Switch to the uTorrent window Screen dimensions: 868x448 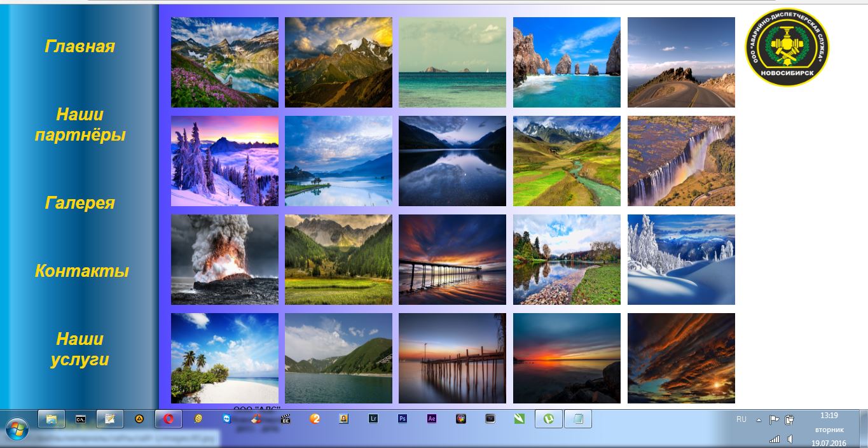[x=549, y=419]
